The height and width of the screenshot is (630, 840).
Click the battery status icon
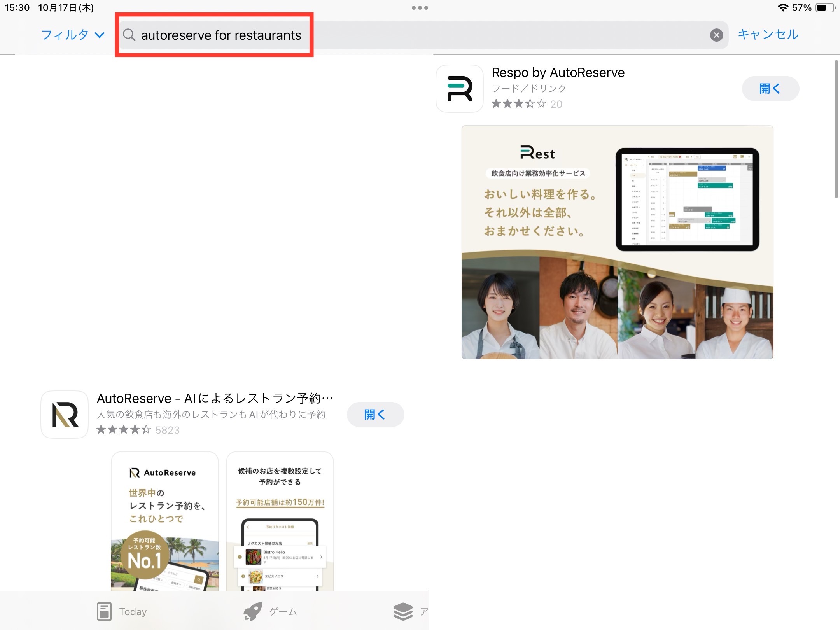coord(825,8)
